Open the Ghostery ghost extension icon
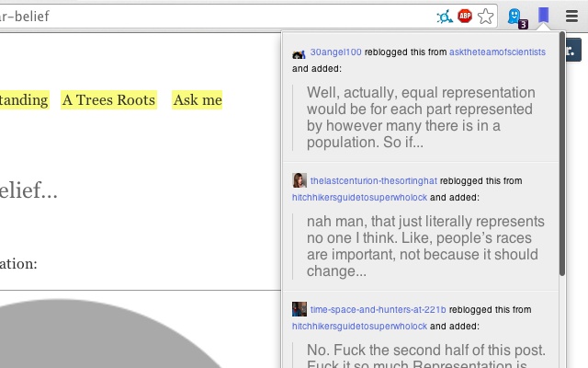 pos(516,17)
